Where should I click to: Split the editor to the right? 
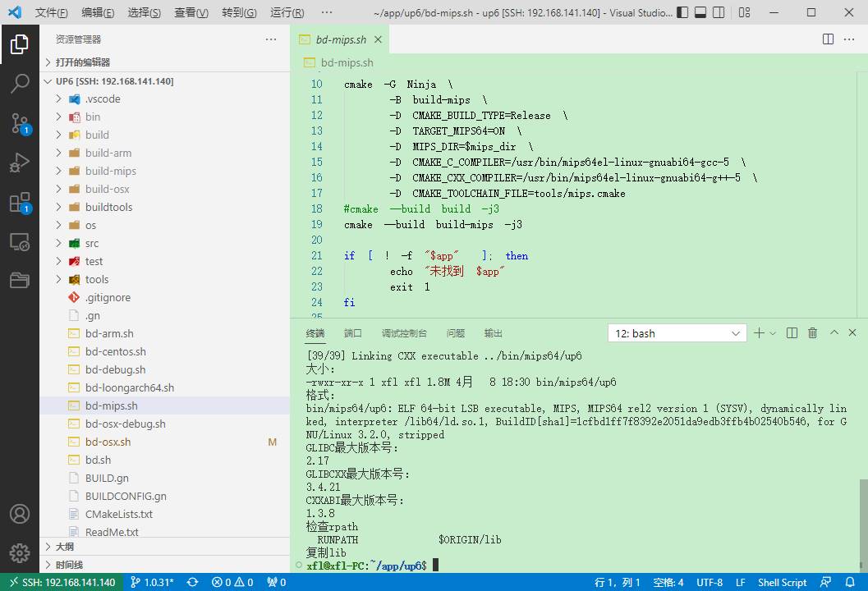828,39
